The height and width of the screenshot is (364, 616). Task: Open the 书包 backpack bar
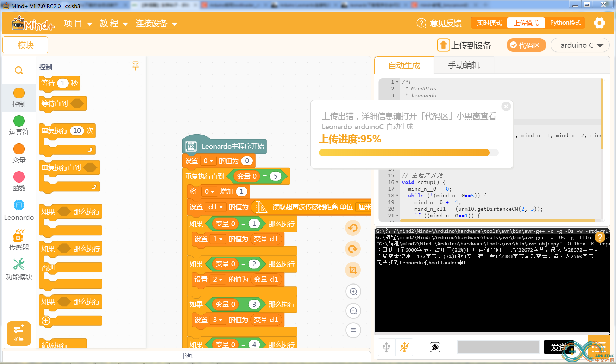click(x=187, y=356)
